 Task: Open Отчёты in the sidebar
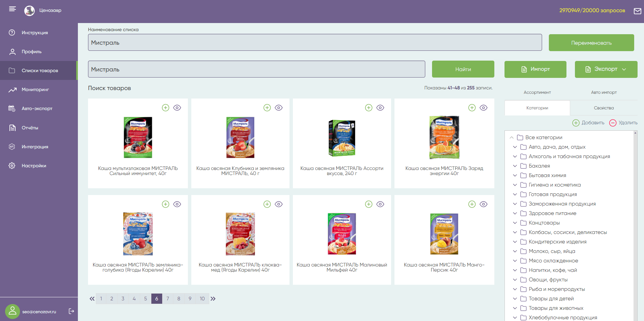click(x=39, y=128)
